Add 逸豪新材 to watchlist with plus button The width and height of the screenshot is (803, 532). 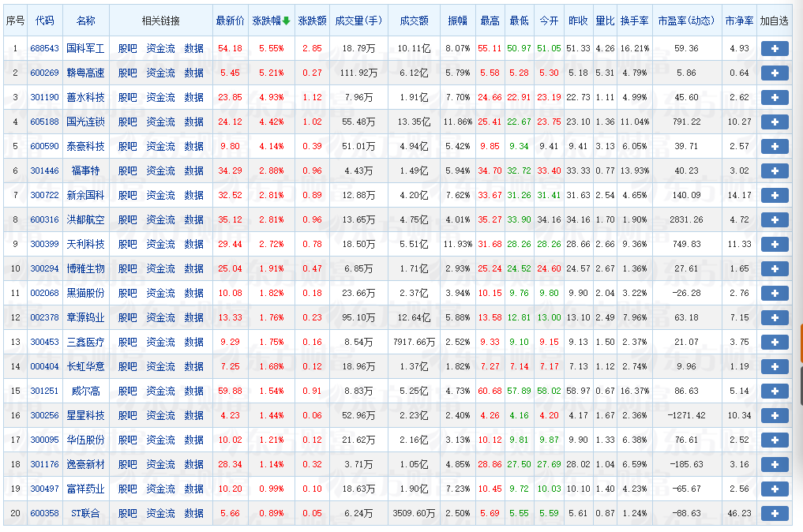click(x=775, y=464)
